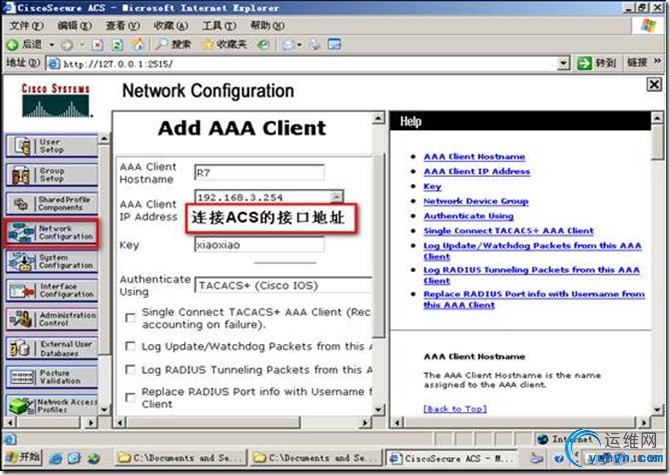Click the IE History icon
Viewport: 670px width, 475px height.
(x=263, y=44)
